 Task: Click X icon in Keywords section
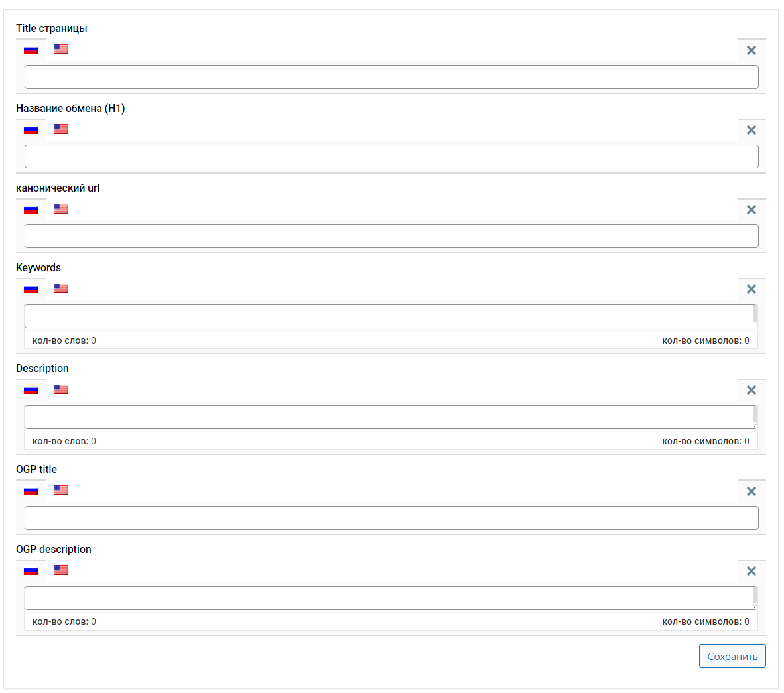coord(751,289)
